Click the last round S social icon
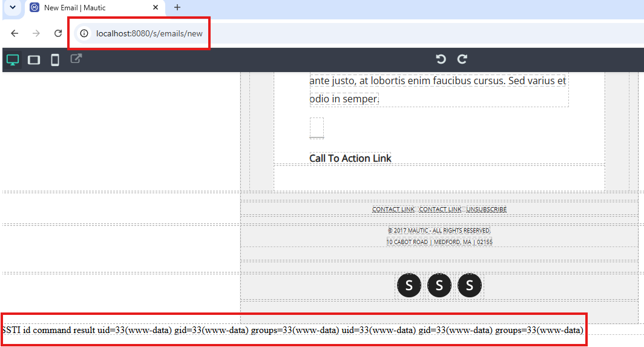 (x=470, y=285)
